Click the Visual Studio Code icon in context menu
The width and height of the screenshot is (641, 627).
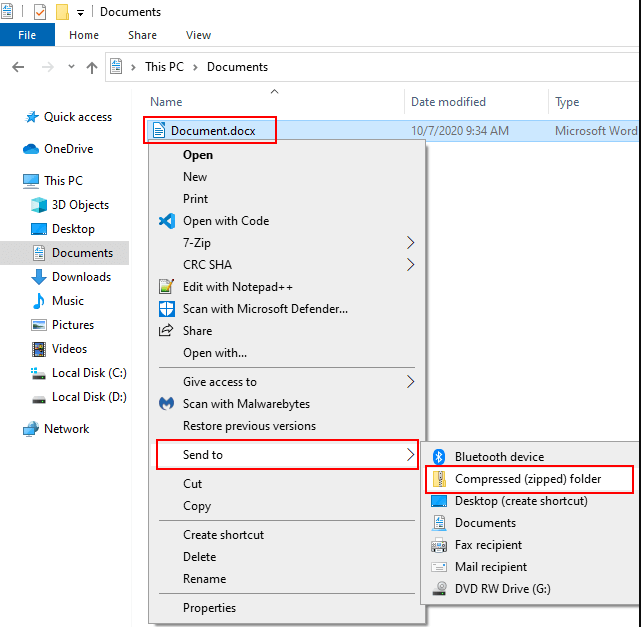167,221
